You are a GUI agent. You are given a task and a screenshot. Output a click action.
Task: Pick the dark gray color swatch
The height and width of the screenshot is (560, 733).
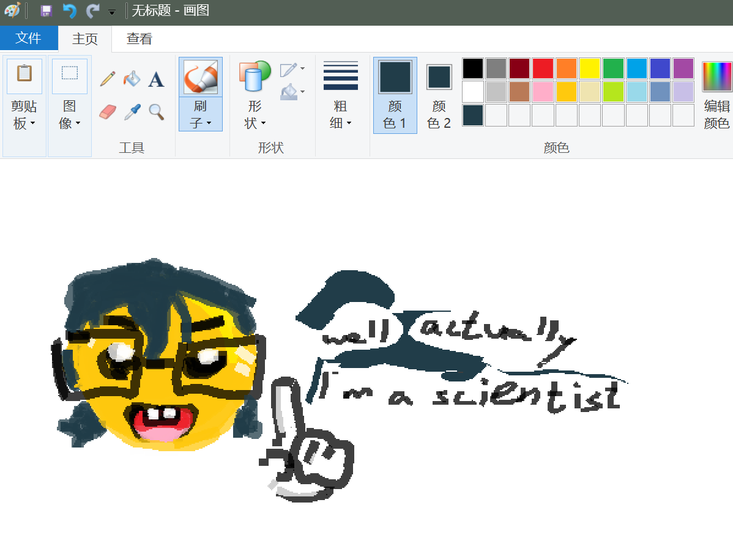[x=496, y=68]
